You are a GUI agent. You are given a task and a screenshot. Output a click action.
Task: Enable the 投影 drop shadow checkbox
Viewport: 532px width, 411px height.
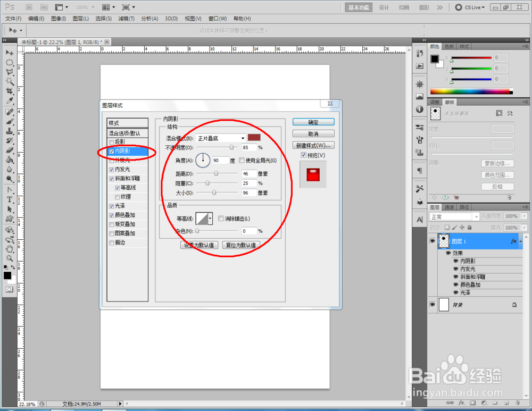click(x=112, y=142)
